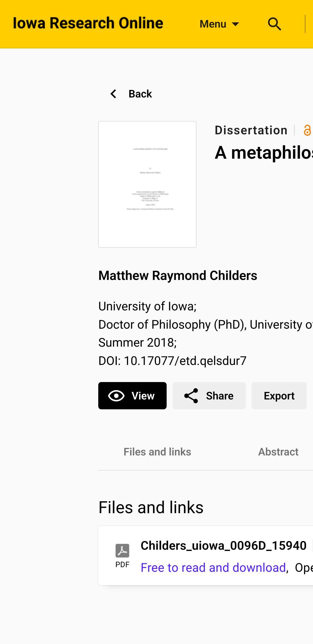Select the PDF file icon
This screenshot has height=644, width=313.
(x=122, y=551)
